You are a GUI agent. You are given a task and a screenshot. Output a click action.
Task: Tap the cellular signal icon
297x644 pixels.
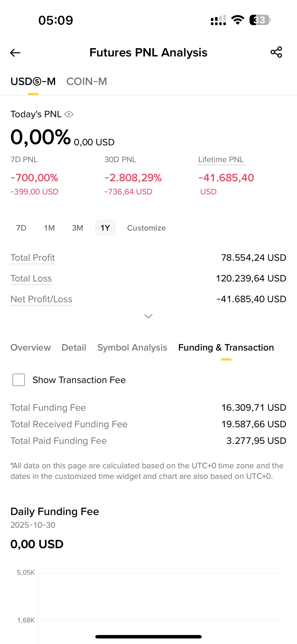pos(218,20)
